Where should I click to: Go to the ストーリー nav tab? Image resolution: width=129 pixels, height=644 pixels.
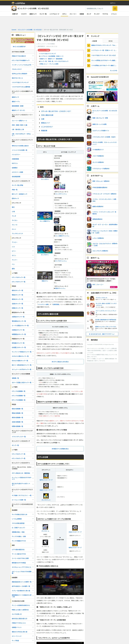click(73, 14)
